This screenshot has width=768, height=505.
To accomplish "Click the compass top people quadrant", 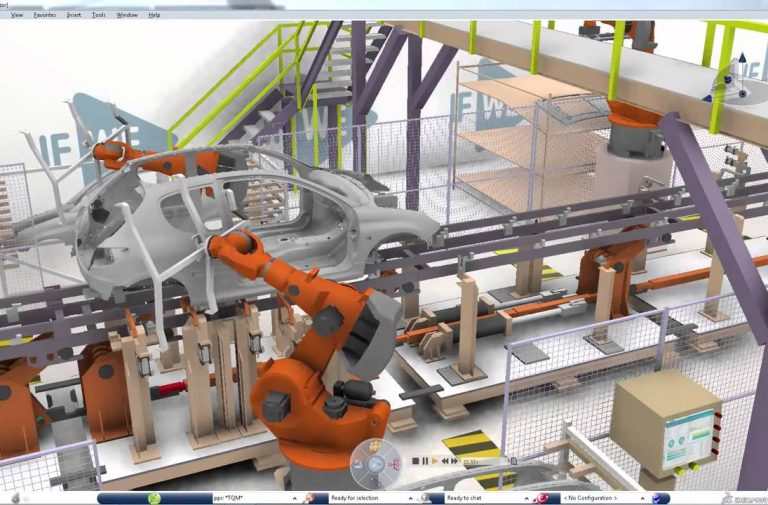I will click(376, 447).
